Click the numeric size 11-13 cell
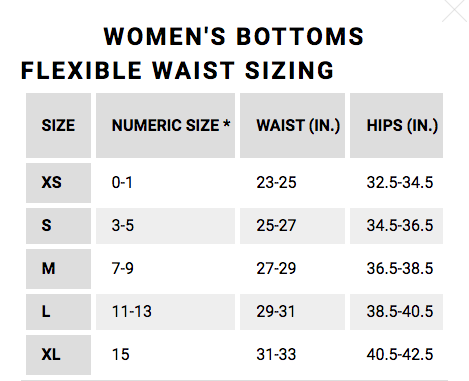Viewport: 469px width, 381px height. (165, 312)
